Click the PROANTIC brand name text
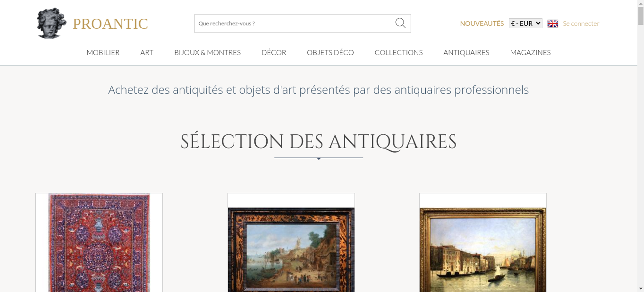Image resolution: width=644 pixels, height=292 pixels. (x=110, y=24)
